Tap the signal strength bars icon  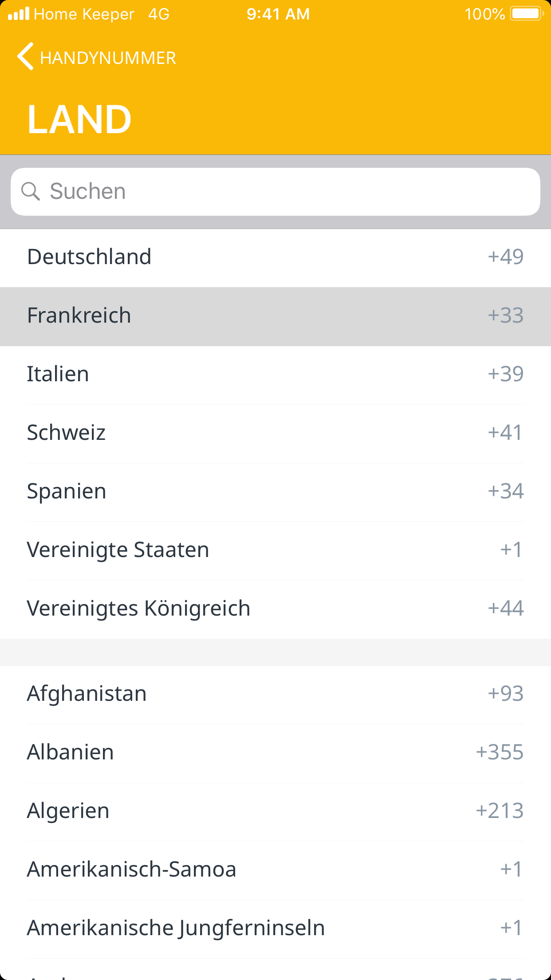coord(19,14)
